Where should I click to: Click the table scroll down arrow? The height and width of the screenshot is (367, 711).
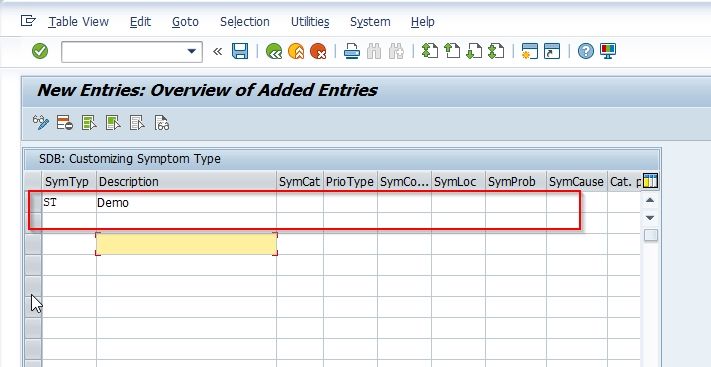click(x=650, y=217)
